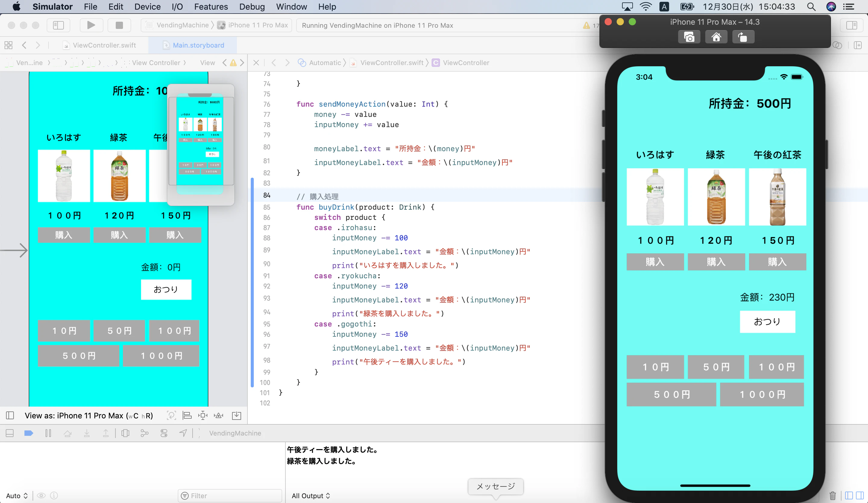Select iPhone 11 Pro Max run destination

(x=253, y=25)
